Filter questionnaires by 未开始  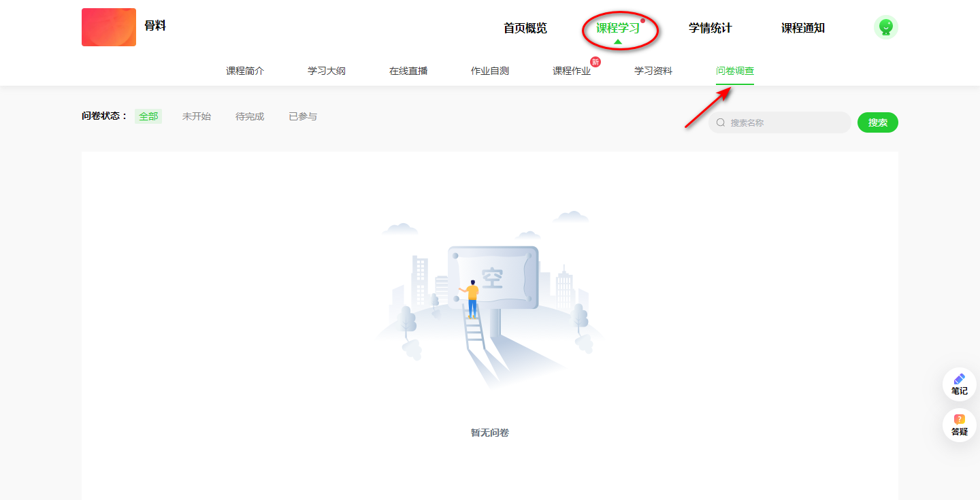(x=197, y=116)
